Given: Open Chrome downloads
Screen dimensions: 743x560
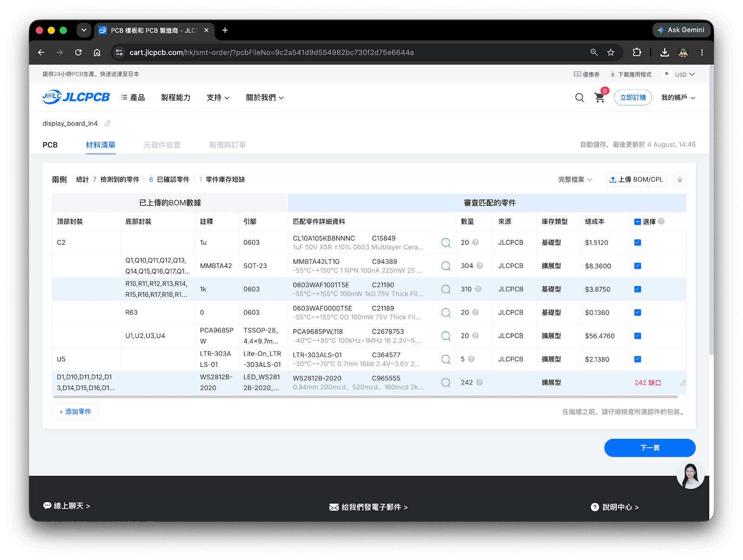Looking at the screenshot, I should tap(665, 52).
